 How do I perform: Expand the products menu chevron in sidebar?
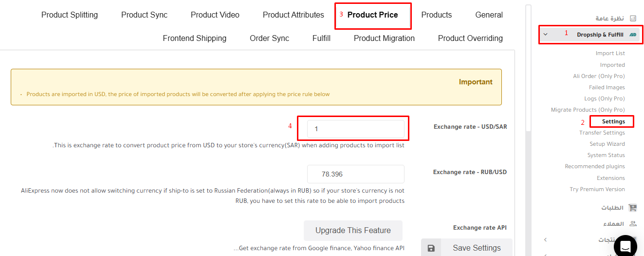(545, 240)
